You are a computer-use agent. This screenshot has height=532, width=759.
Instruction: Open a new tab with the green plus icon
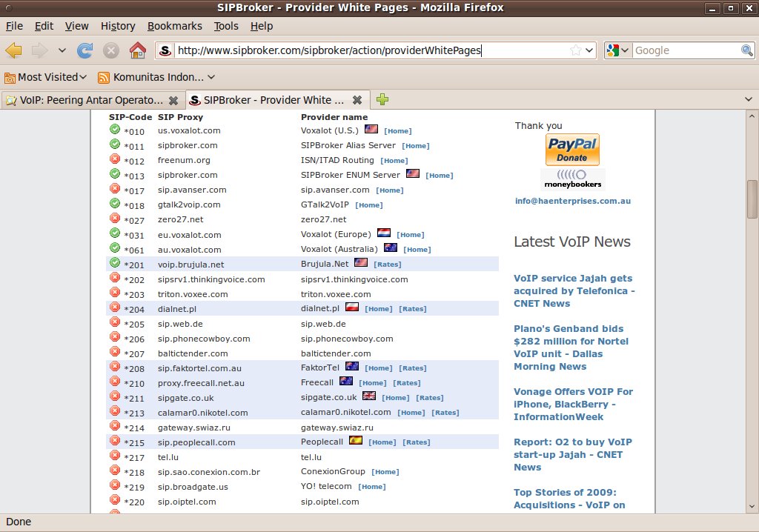pyautogui.click(x=382, y=99)
